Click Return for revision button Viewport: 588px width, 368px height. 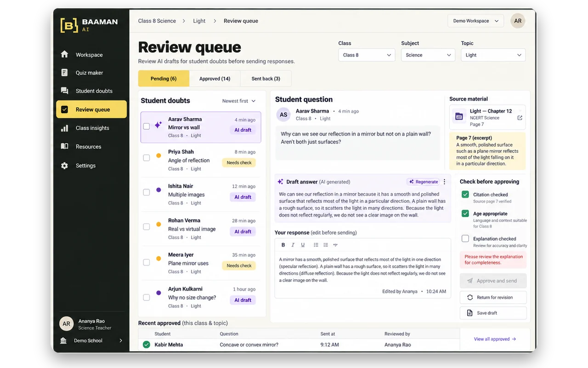[493, 297]
